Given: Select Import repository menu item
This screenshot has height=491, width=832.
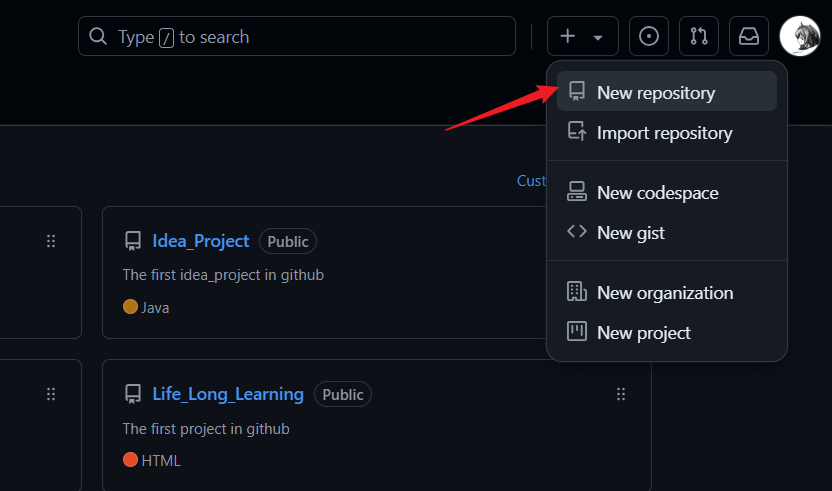Looking at the screenshot, I should pyautogui.click(x=666, y=132).
